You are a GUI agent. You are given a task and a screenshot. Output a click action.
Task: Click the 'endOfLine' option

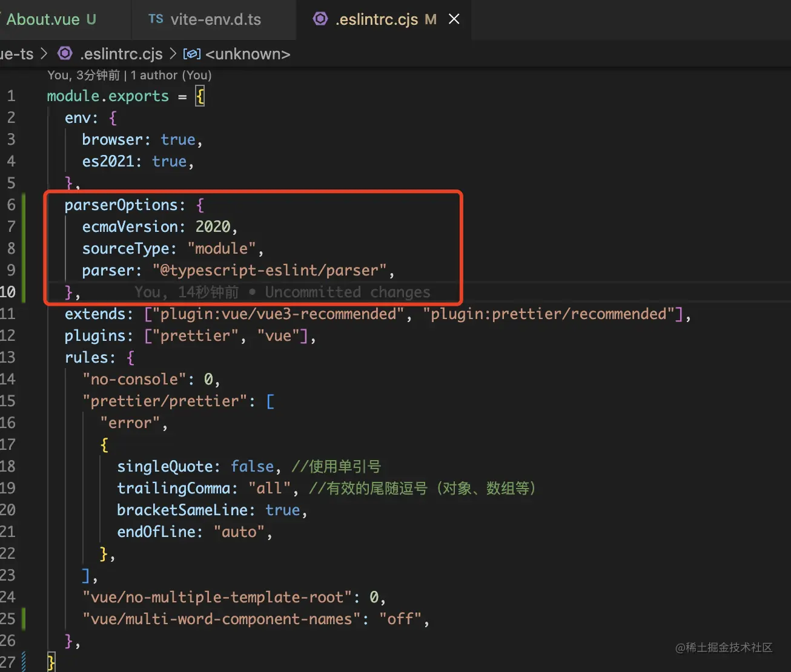click(x=156, y=532)
